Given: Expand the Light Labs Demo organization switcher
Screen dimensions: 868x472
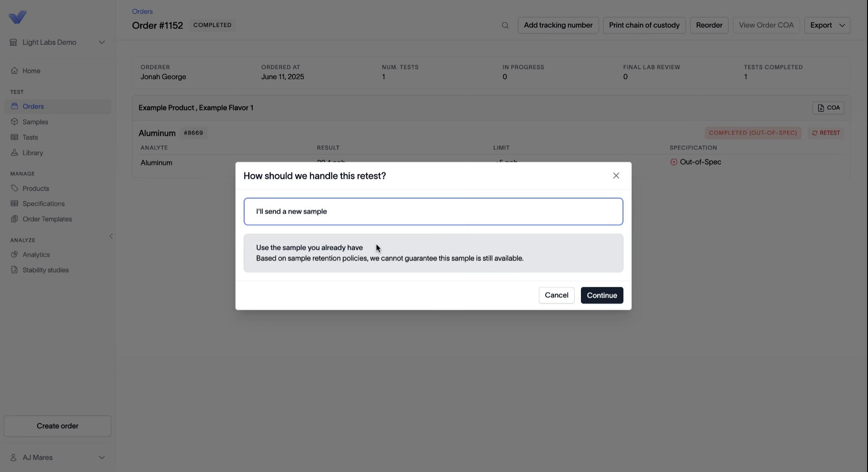Looking at the screenshot, I should [57, 42].
